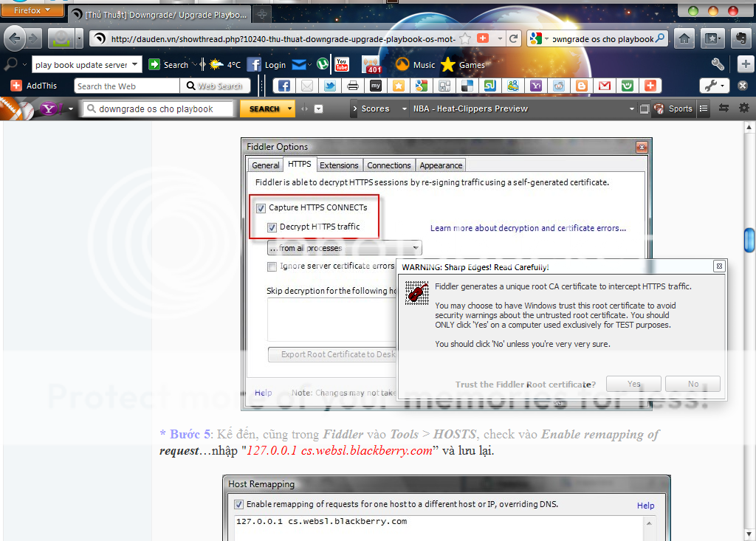The image size is (756, 541).
Task: Select the Extensions tab in Fiddler Options
Action: [x=339, y=165]
